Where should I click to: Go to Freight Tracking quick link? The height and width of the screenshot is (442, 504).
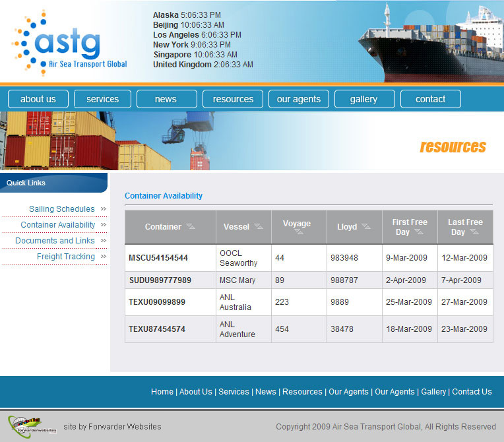[66, 257]
